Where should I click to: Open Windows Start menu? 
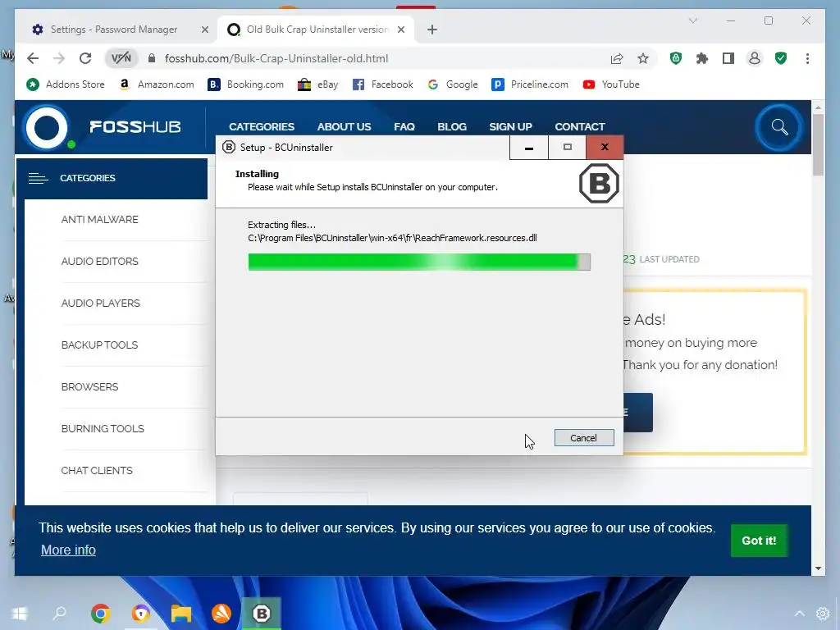(19, 614)
